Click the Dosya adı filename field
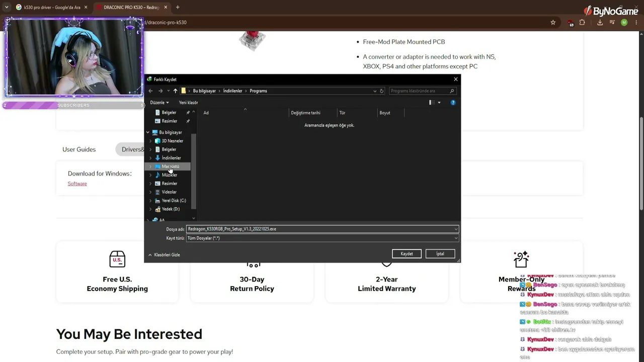Screen dimensions: 644x362 [322, 229]
